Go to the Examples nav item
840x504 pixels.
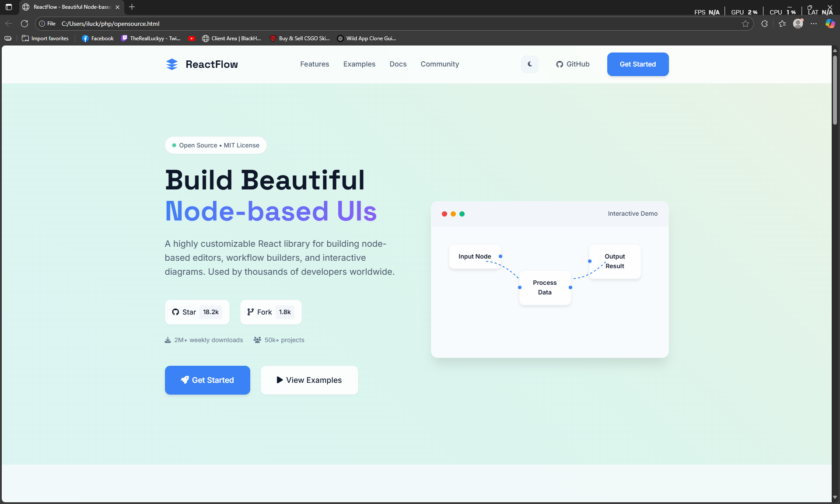[x=359, y=64]
